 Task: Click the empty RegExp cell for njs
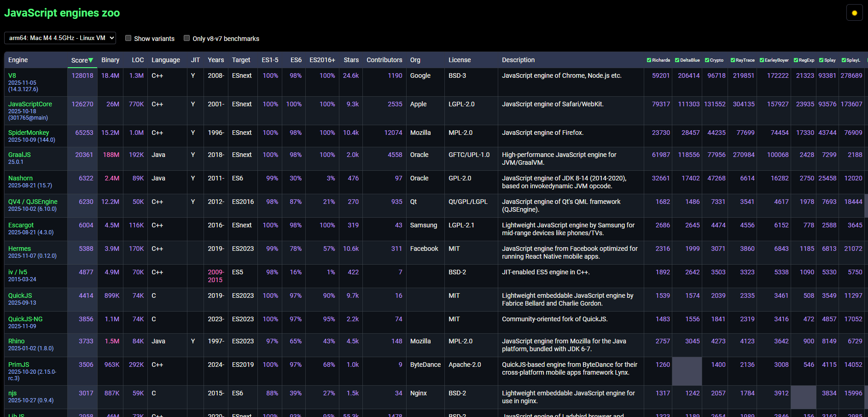click(x=804, y=397)
